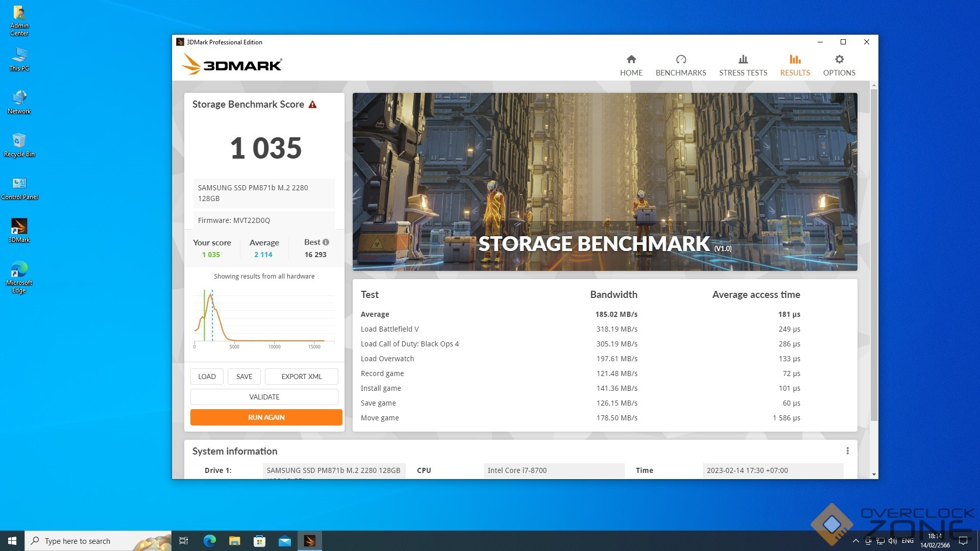Open File Explorer in taskbar
Viewport: 980px width, 551px height.
(x=234, y=541)
